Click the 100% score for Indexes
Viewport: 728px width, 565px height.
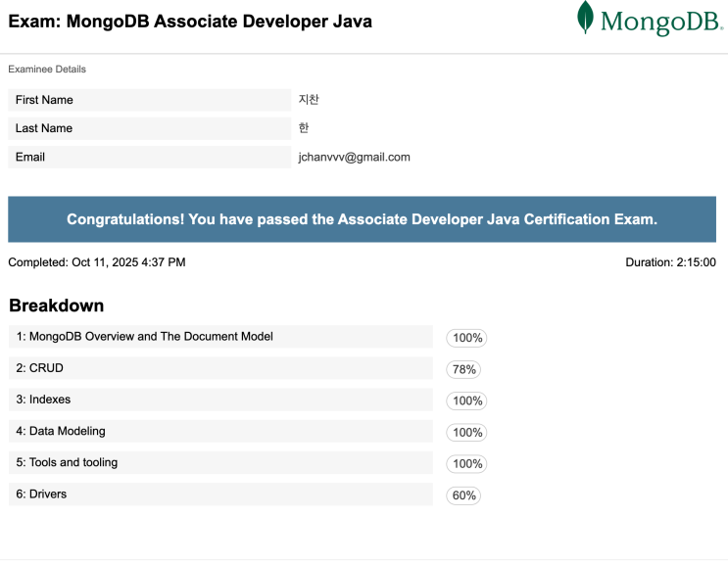pyautogui.click(x=466, y=400)
